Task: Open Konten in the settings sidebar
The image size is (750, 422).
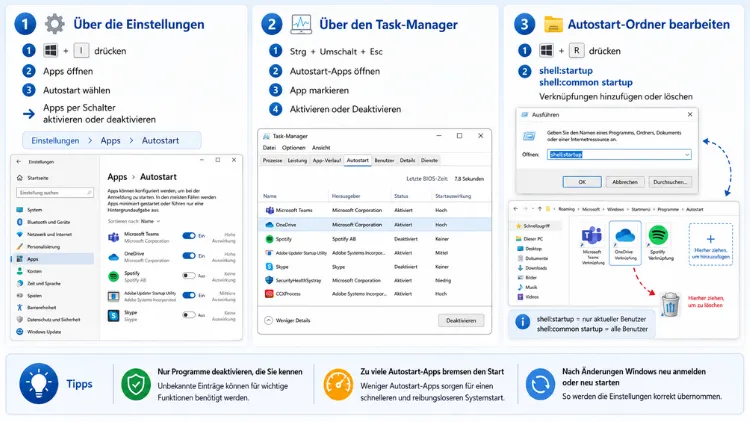Action: point(30,271)
